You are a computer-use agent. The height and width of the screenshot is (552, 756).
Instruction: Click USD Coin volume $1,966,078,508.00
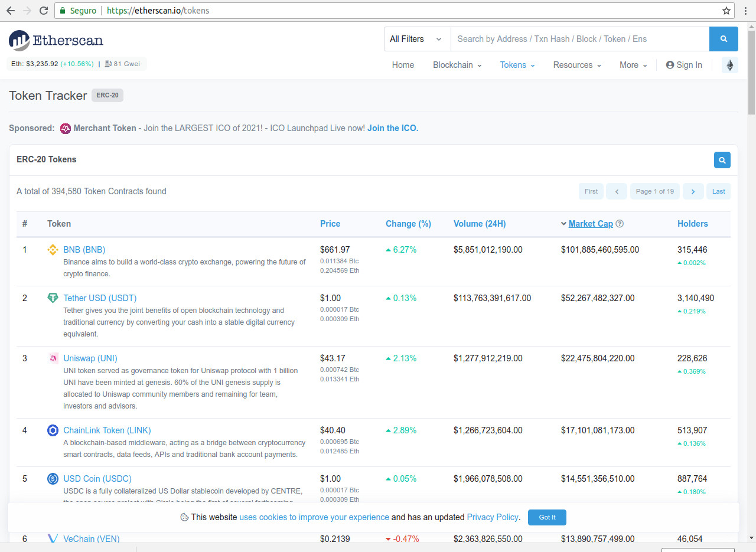(488, 479)
